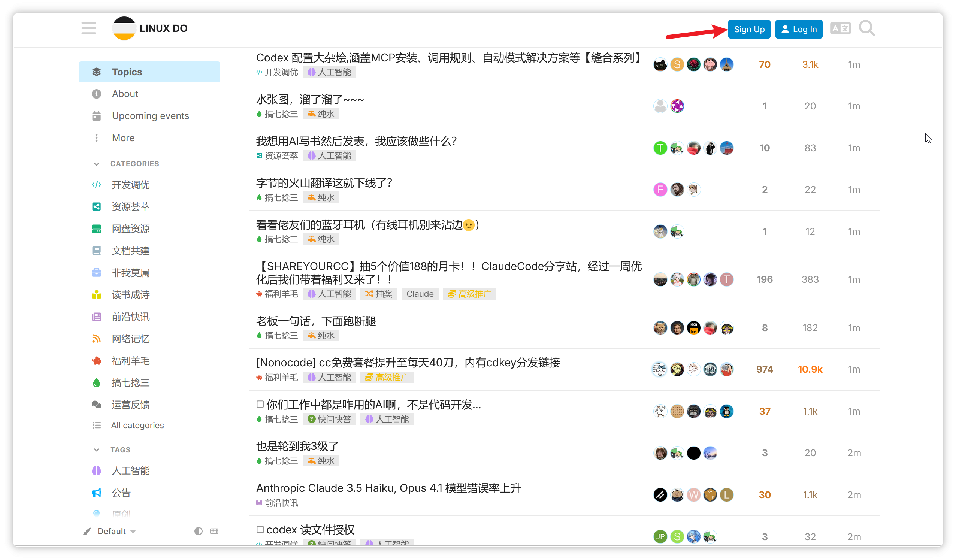
Task: Open the Codex 配置大杂烩 topic
Action: coord(448,58)
